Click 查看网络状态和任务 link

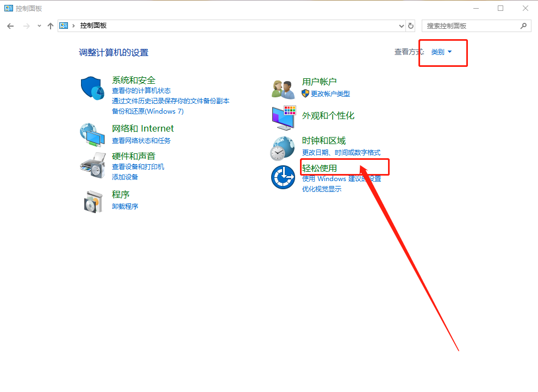click(x=141, y=140)
